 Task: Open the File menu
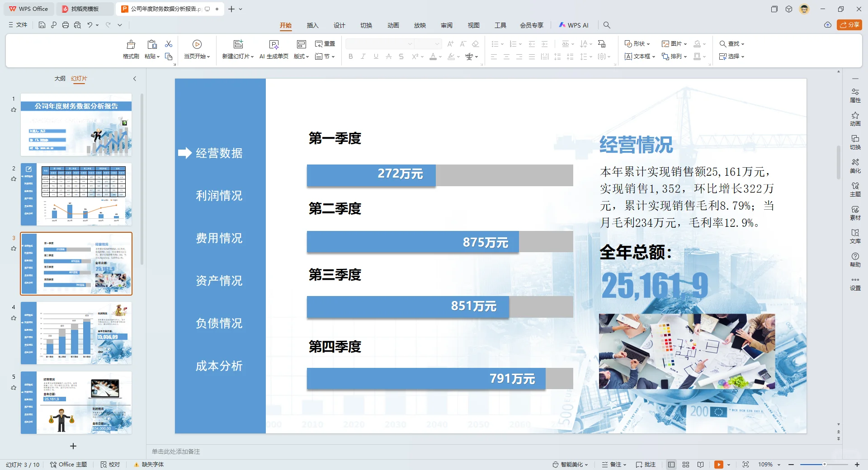(x=18, y=25)
